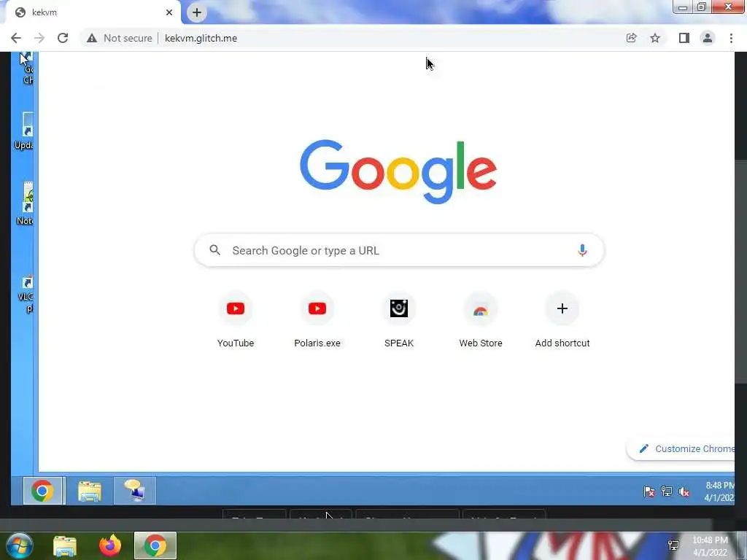Viewport: 747px width, 560px height.
Task: Click muted volume icon in inner tray
Action: click(x=684, y=491)
